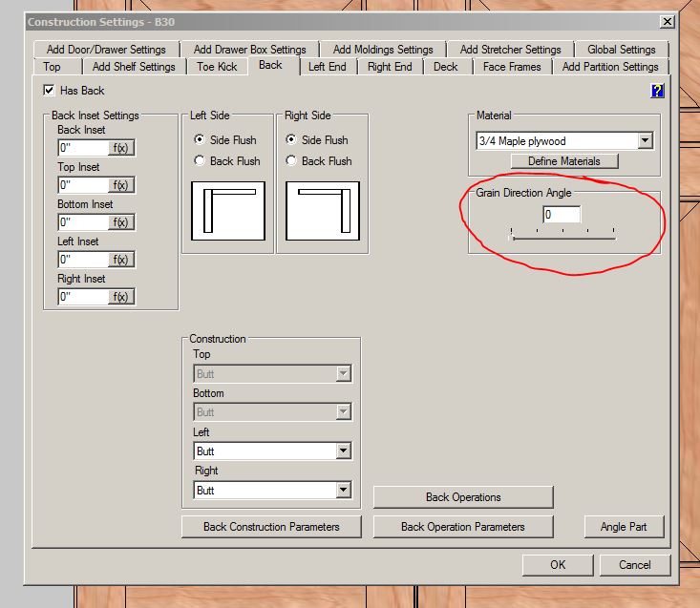Select Back Flush under Right Side
Viewport: 700px width, 608px height.
click(292, 161)
